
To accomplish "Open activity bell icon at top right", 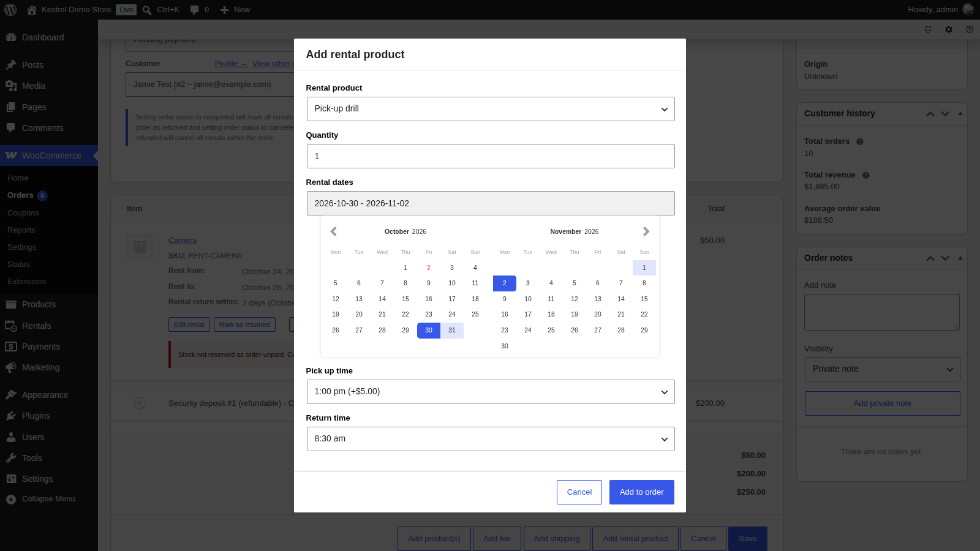I will [928, 29].
